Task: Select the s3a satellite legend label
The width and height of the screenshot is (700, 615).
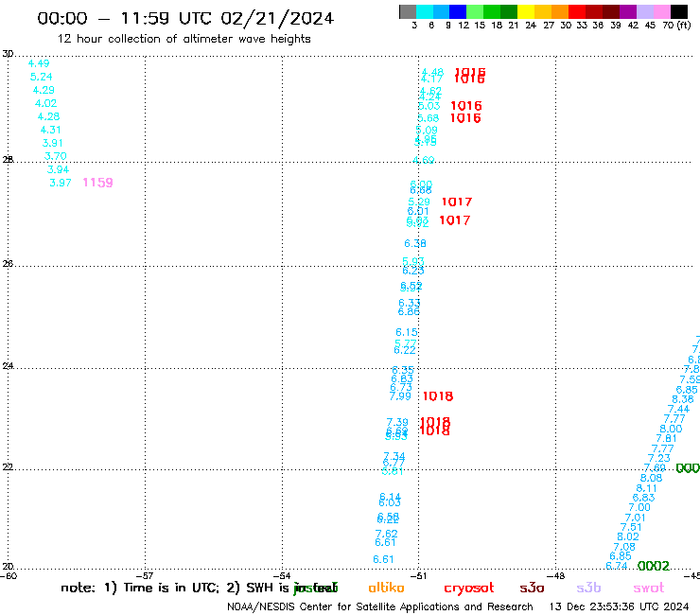Action: tap(533, 588)
